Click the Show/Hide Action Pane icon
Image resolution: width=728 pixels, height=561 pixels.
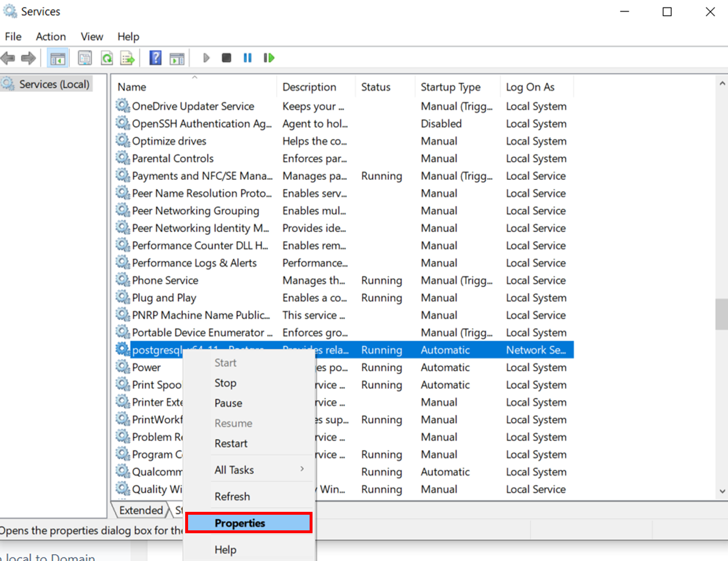pos(177,58)
